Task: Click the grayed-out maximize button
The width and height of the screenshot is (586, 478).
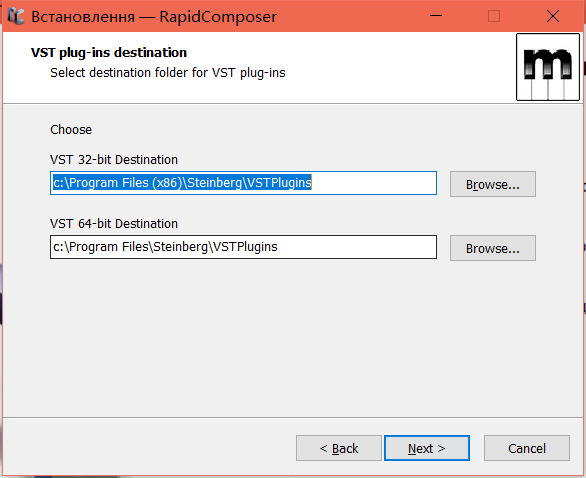Action: 494,16
